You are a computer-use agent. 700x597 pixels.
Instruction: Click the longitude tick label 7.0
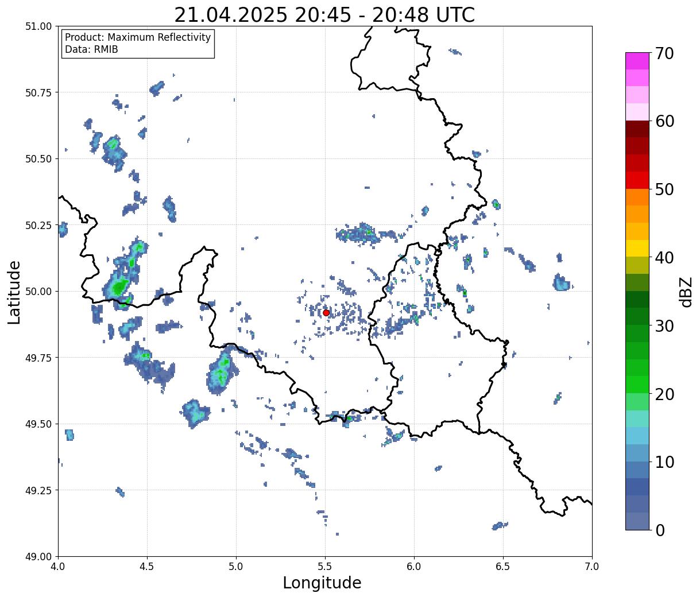pos(592,567)
